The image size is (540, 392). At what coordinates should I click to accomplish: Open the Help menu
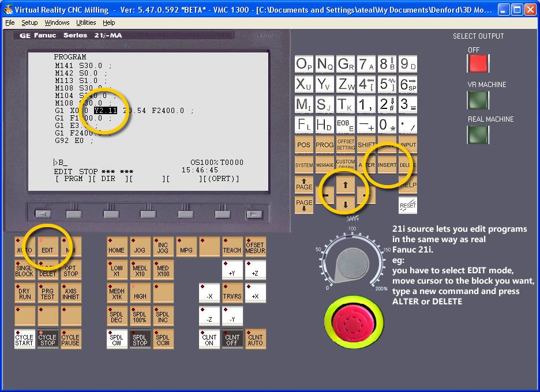coord(109,22)
